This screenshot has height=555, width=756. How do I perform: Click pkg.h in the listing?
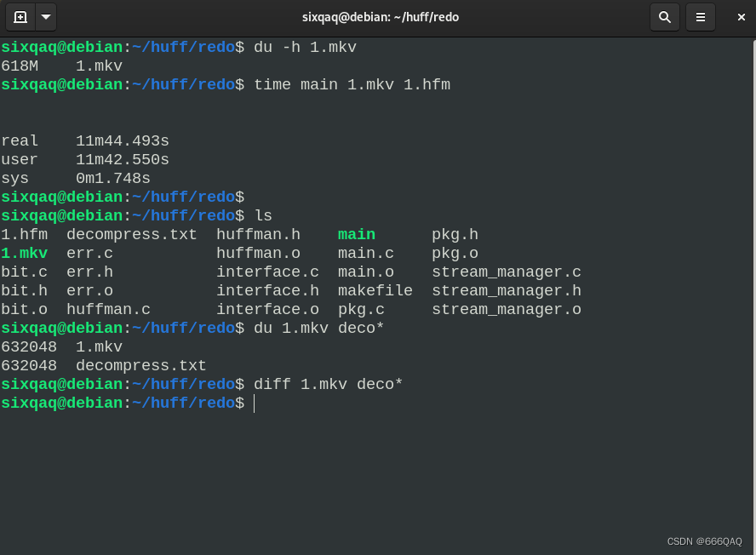[x=455, y=234]
